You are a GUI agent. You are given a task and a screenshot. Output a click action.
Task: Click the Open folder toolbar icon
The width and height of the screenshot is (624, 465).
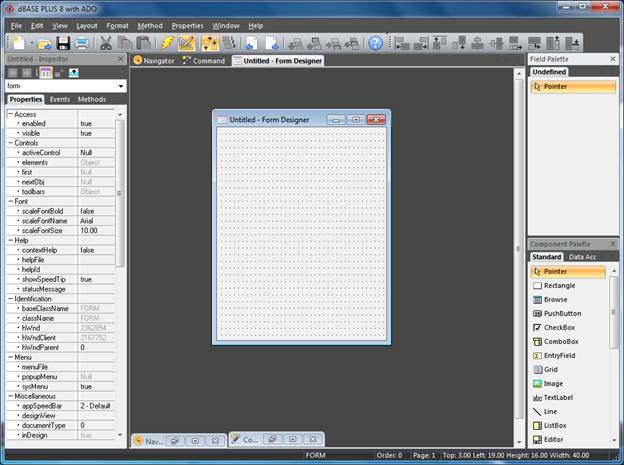pos(43,43)
